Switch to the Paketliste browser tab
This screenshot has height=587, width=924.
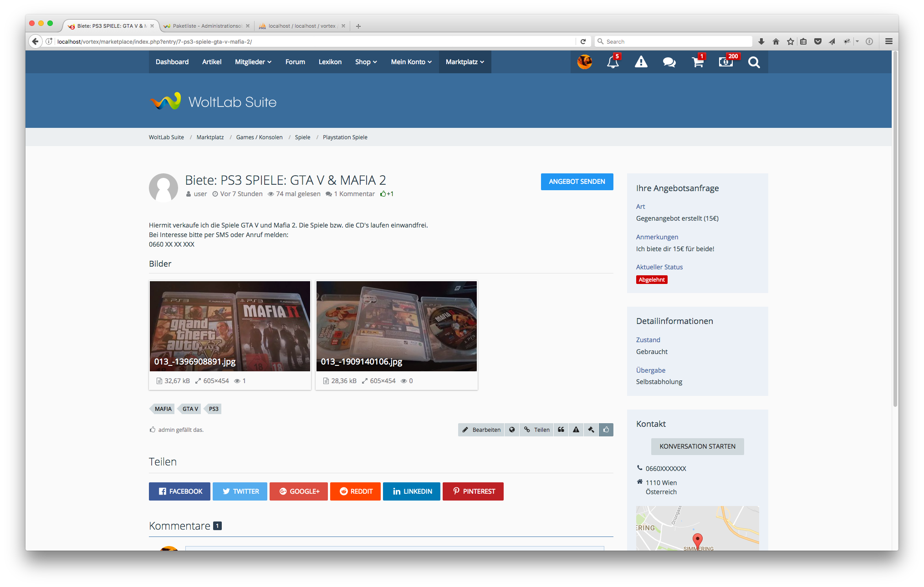point(207,26)
